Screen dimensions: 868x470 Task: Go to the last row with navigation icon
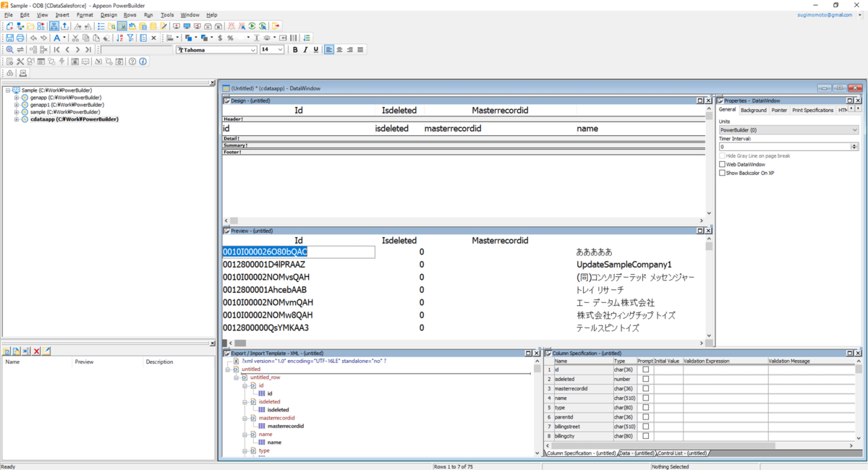tap(88, 50)
